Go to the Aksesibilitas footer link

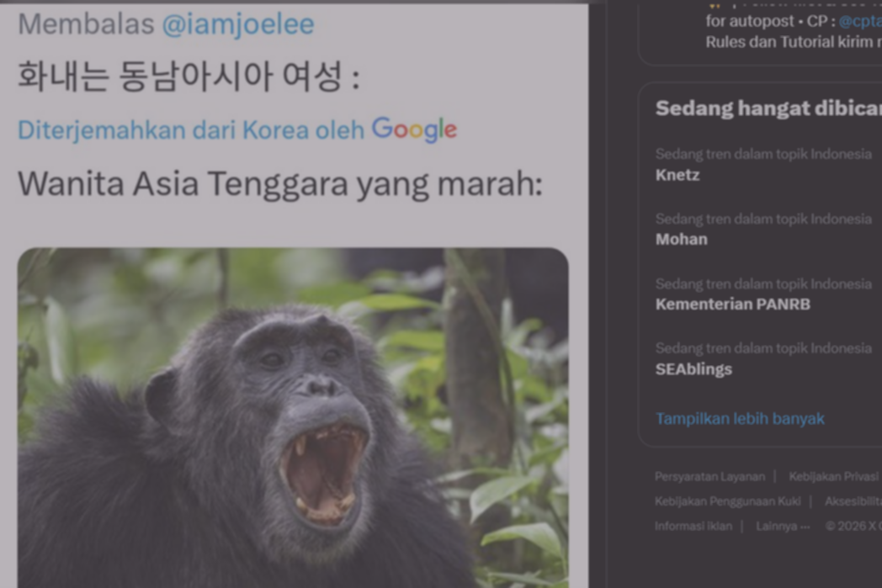tap(853, 501)
